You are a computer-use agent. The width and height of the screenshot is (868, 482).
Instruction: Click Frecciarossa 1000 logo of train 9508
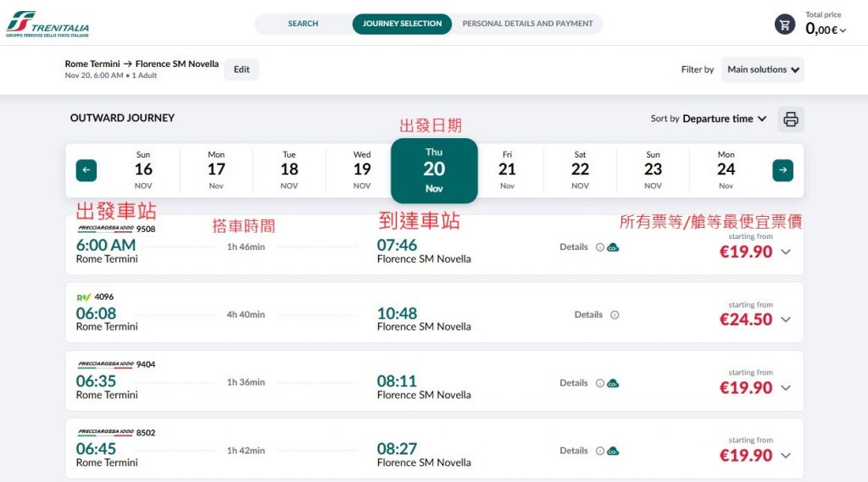(x=106, y=228)
